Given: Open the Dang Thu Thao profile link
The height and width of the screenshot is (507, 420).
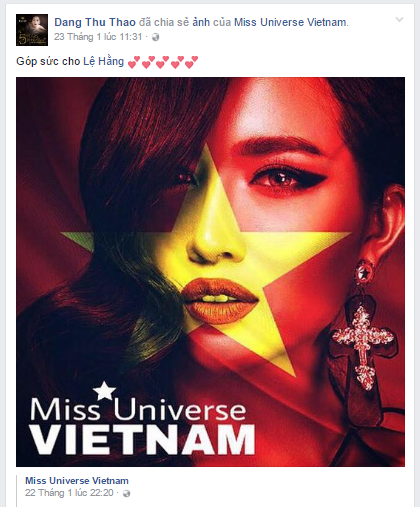Looking at the screenshot, I should (x=95, y=22).
